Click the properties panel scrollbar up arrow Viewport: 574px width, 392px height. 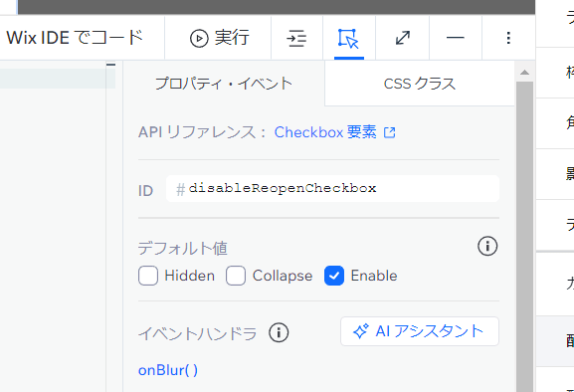(x=524, y=73)
